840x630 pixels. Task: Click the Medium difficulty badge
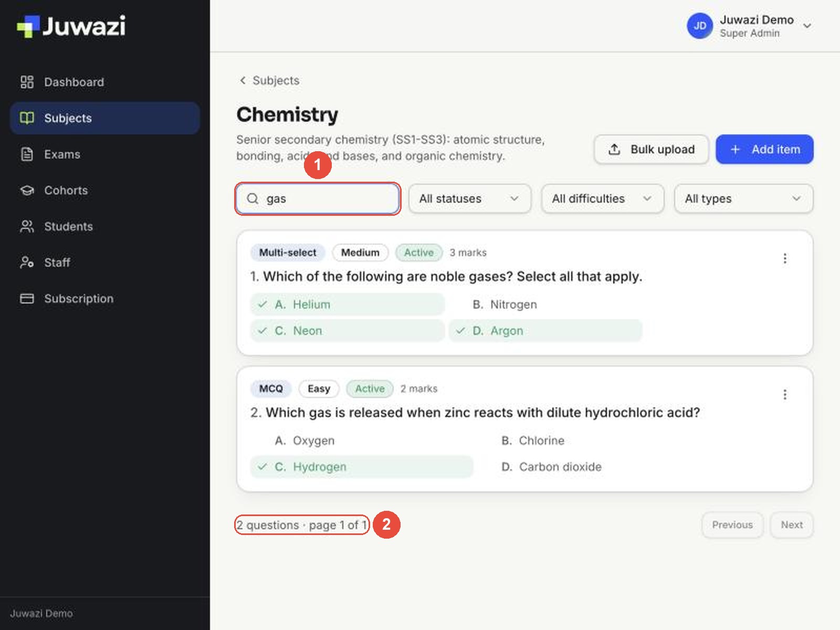pos(360,253)
